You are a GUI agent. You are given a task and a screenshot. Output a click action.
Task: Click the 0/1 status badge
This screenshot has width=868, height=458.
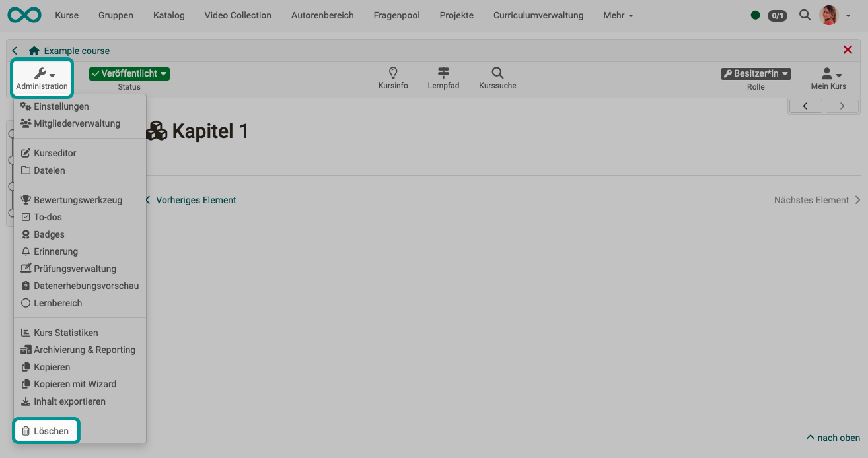[777, 15]
